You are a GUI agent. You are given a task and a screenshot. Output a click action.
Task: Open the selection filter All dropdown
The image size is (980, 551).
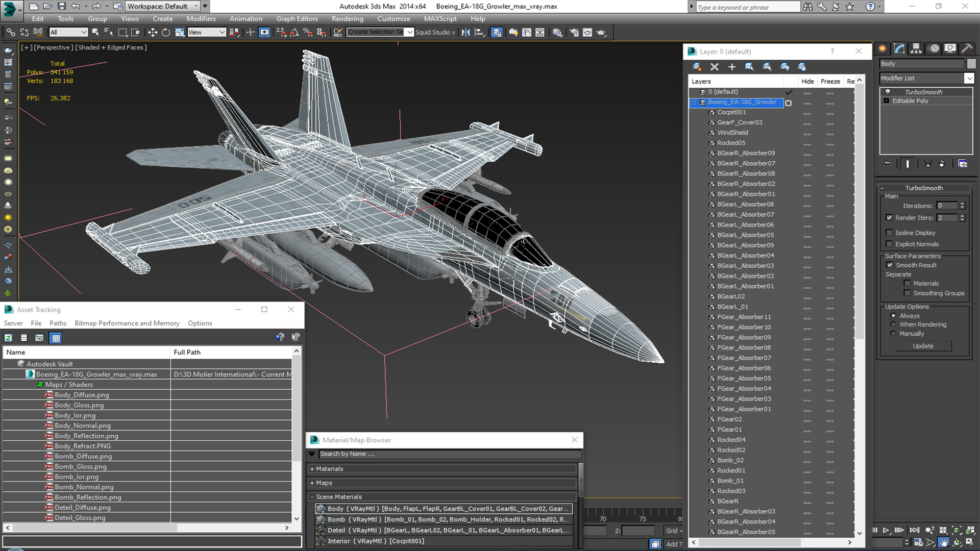click(68, 32)
